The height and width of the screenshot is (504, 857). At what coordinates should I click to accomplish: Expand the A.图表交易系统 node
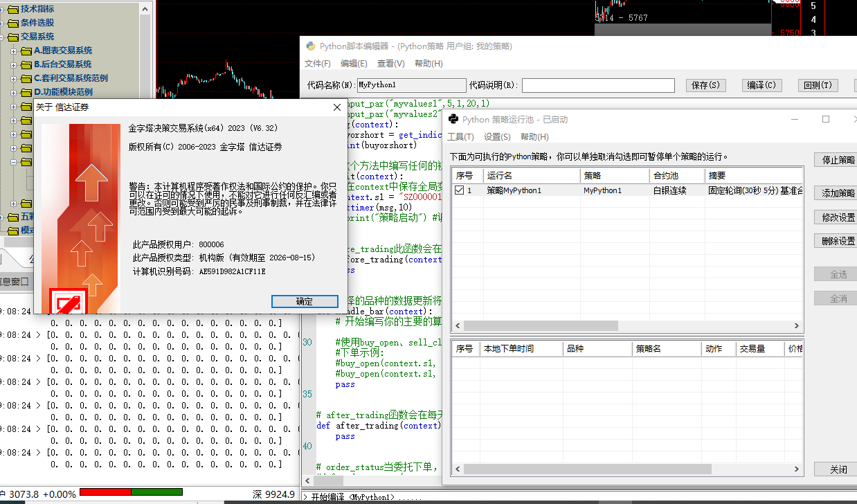pos(14,51)
